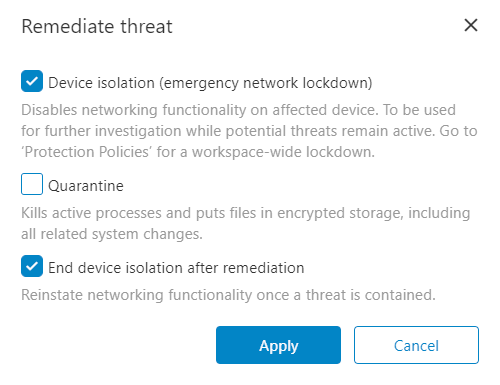Click the checkmark icon beside End device isolation
The image size is (500, 385).
tap(32, 266)
